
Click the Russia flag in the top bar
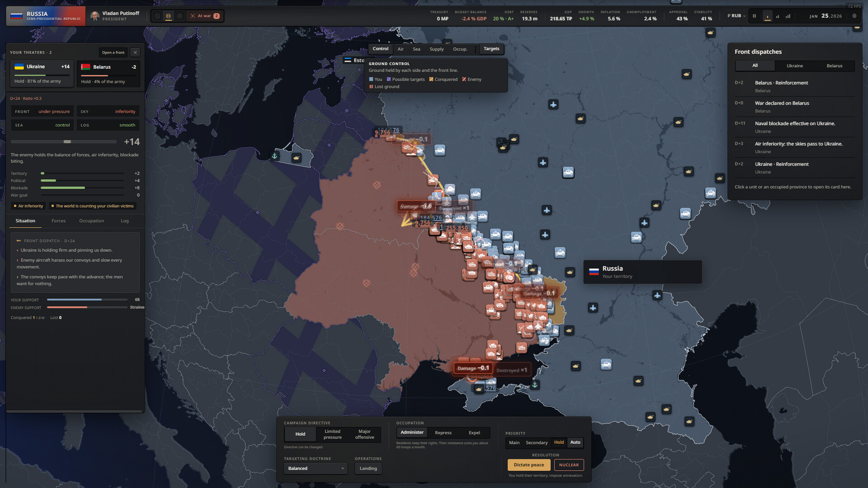pos(16,16)
